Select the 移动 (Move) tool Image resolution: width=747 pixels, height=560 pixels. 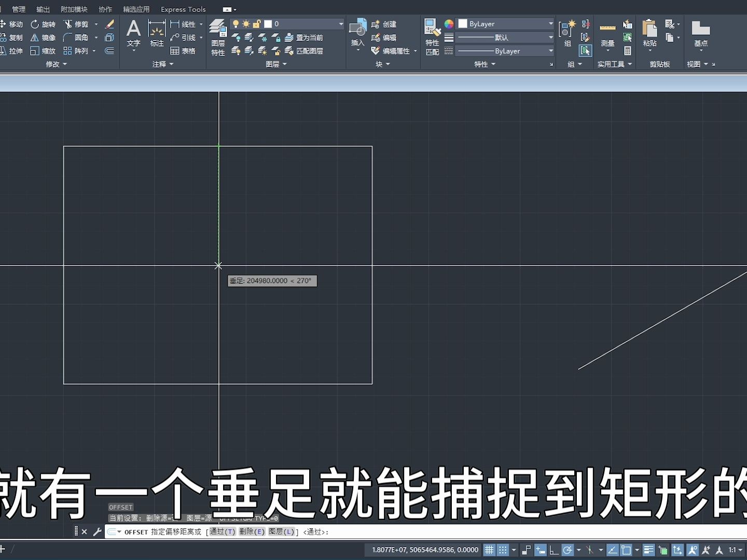click(15, 24)
